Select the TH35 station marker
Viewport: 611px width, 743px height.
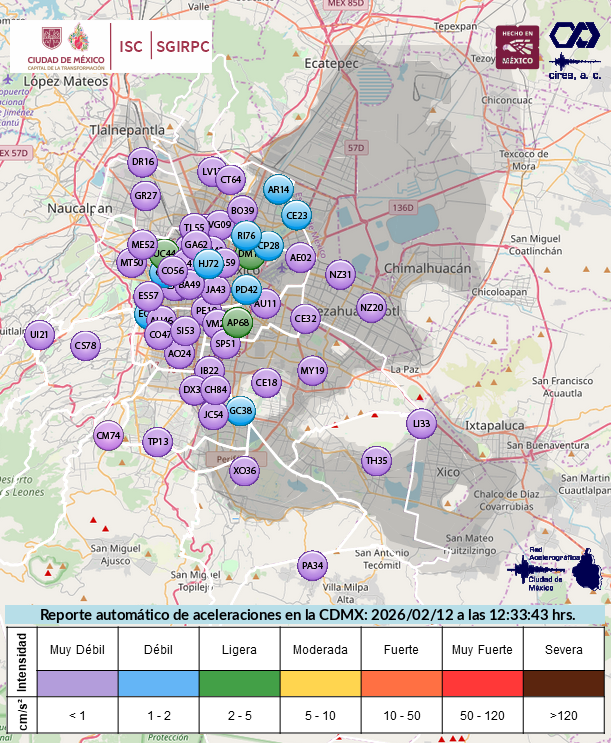coord(376,460)
